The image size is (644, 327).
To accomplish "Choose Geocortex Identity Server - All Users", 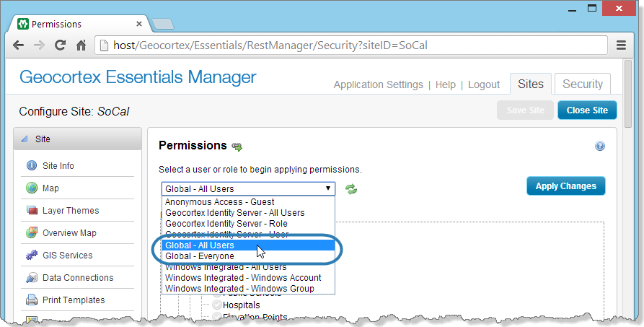I will (248, 213).
